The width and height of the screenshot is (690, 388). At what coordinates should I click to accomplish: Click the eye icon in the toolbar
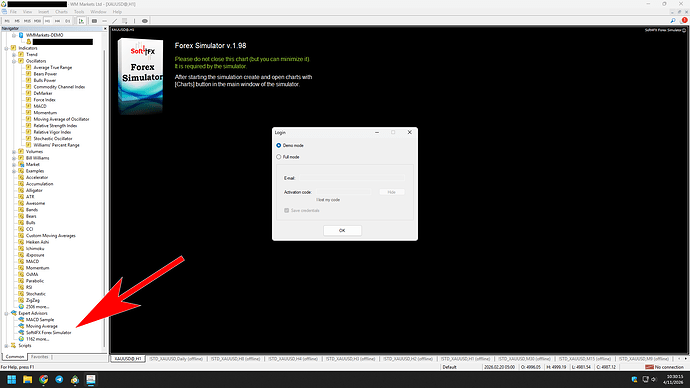click(145, 21)
